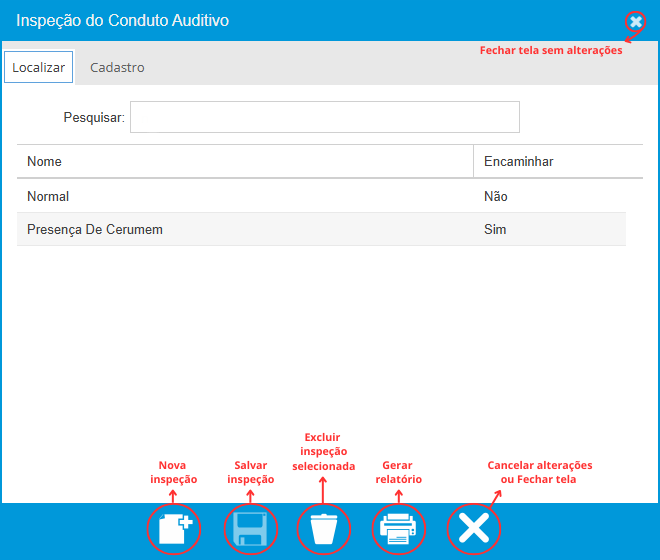
Task: Generate report with the printer icon
Action: click(x=398, y=529)
